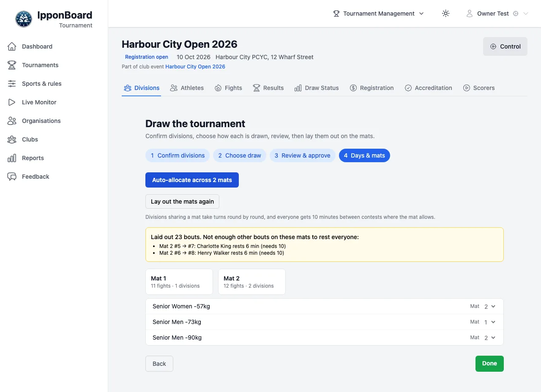The width and height of the screenshot is (541, 392).
Task: Click Lay out the mats again
Action: point(182,201)
